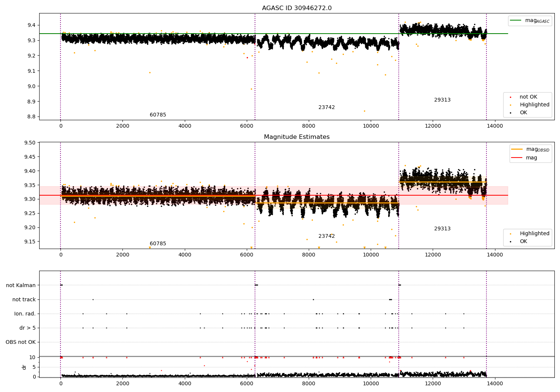
Task: Click y-axis tick '9.1' in top plot
Action: click(x=31, y=71)
